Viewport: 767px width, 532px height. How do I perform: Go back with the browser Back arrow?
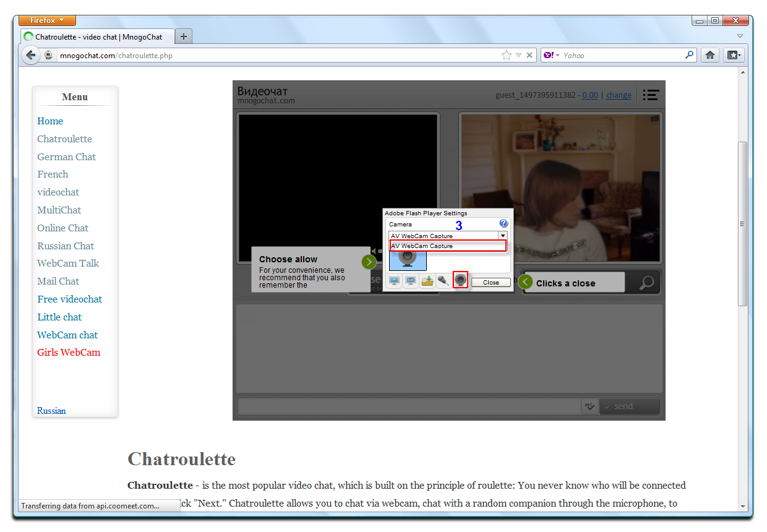(x=31, y=55)
